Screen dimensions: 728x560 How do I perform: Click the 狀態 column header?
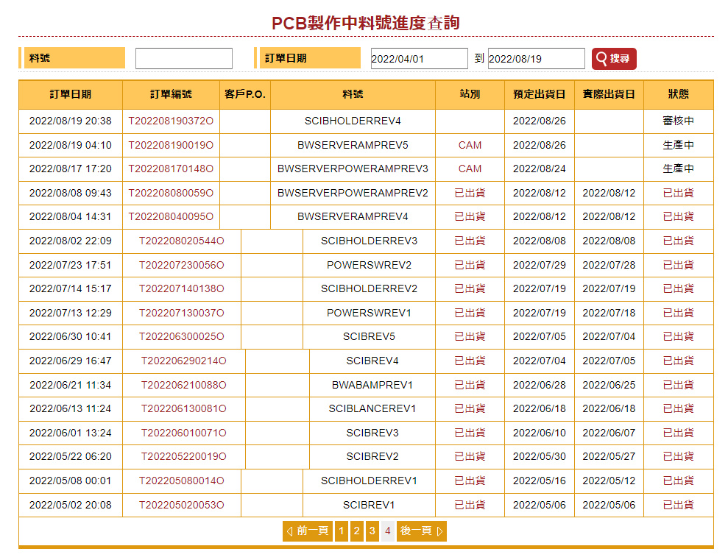(x=679, y=94)
